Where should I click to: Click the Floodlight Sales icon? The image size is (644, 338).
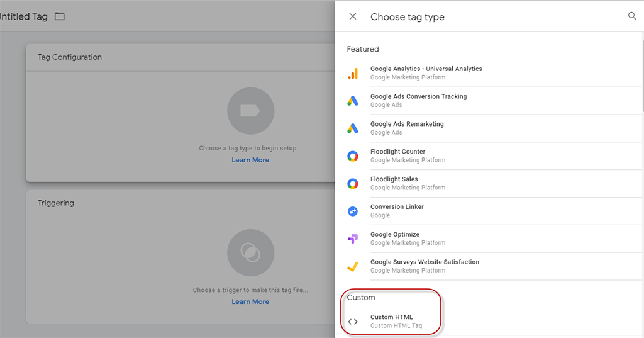pos(353,183)
